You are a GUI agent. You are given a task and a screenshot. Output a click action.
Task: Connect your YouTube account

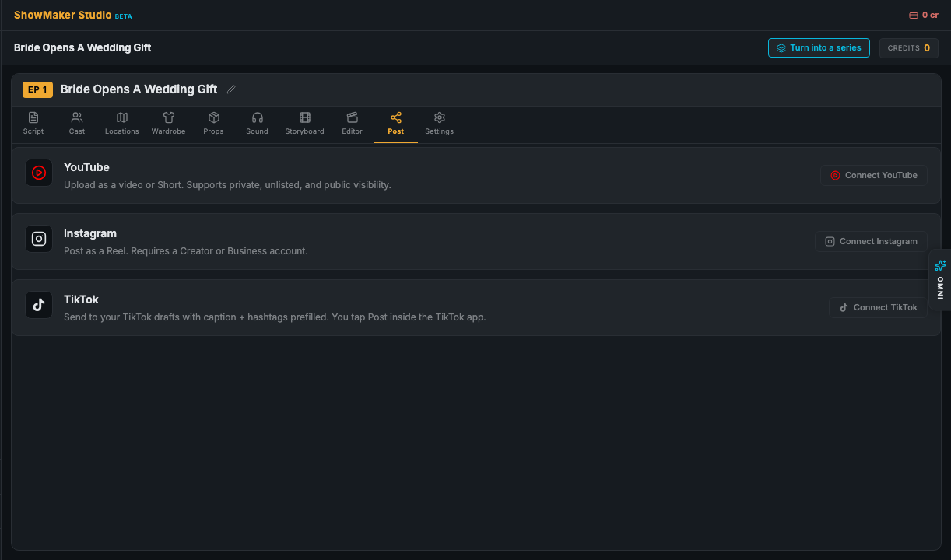873,175
